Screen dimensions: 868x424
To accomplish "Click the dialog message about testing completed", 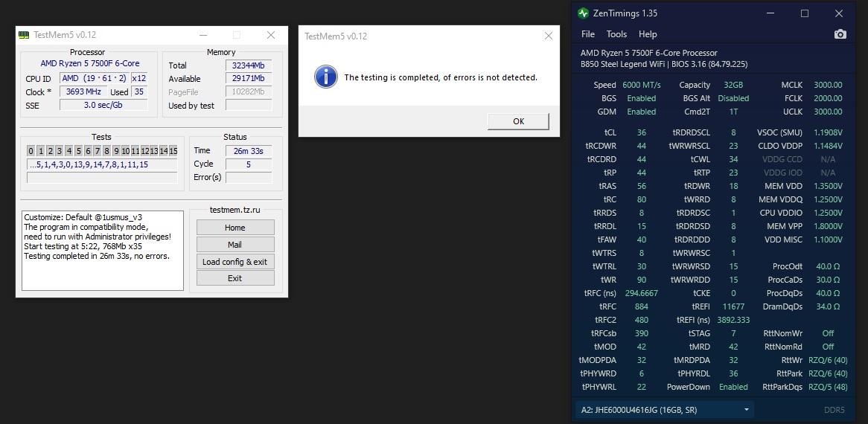I will click(441, 77).
